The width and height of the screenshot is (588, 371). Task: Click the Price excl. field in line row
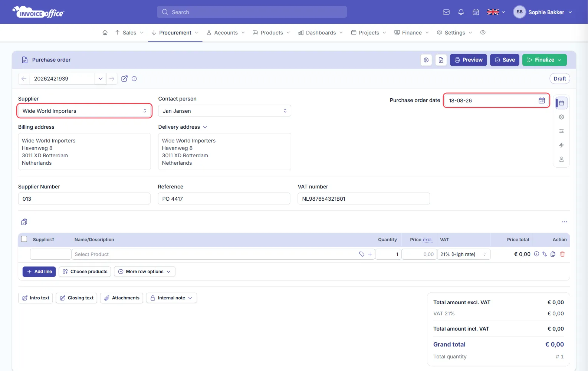(x=419, y=254)
